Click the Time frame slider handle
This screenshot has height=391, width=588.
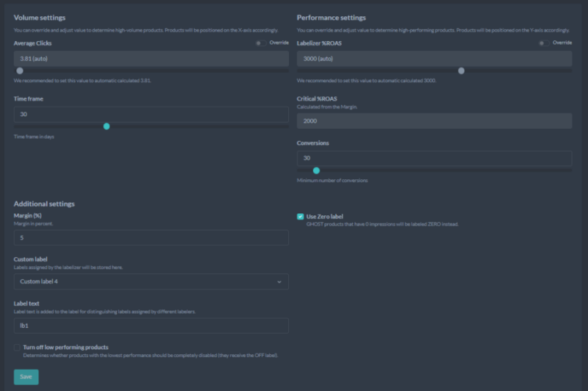pos(107,126)
